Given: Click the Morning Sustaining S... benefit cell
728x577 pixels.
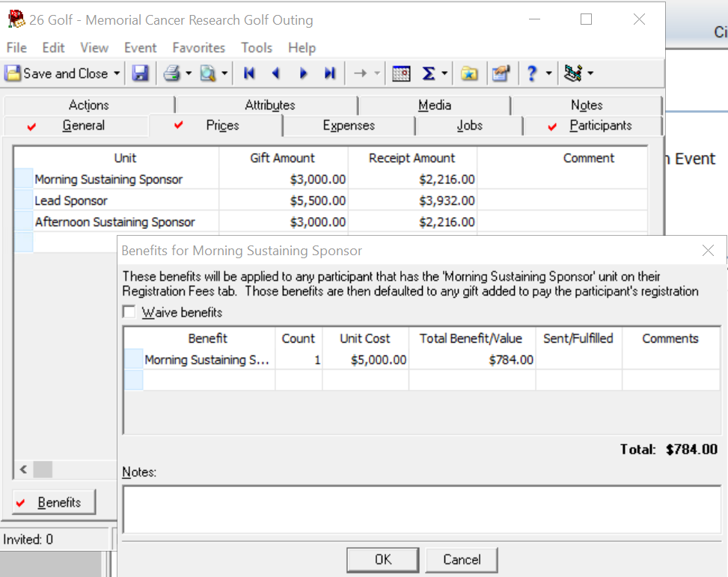Looking at the screenshot, I should 209,359.
